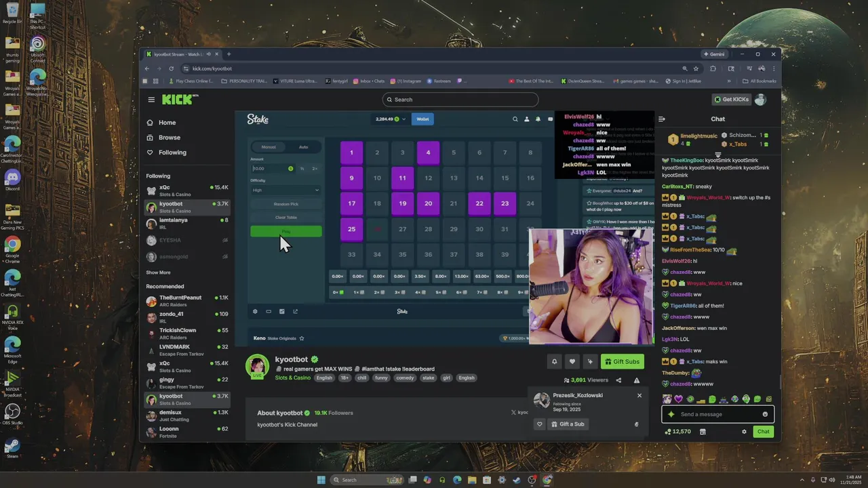Click the Kick Search field

[460, 100]
